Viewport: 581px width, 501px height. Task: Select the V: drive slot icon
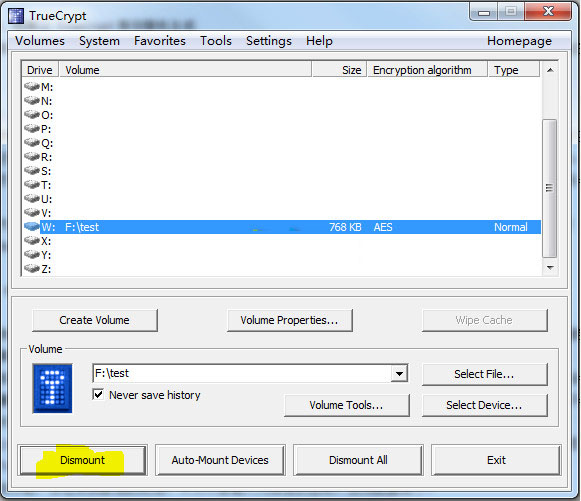(32, 213)
